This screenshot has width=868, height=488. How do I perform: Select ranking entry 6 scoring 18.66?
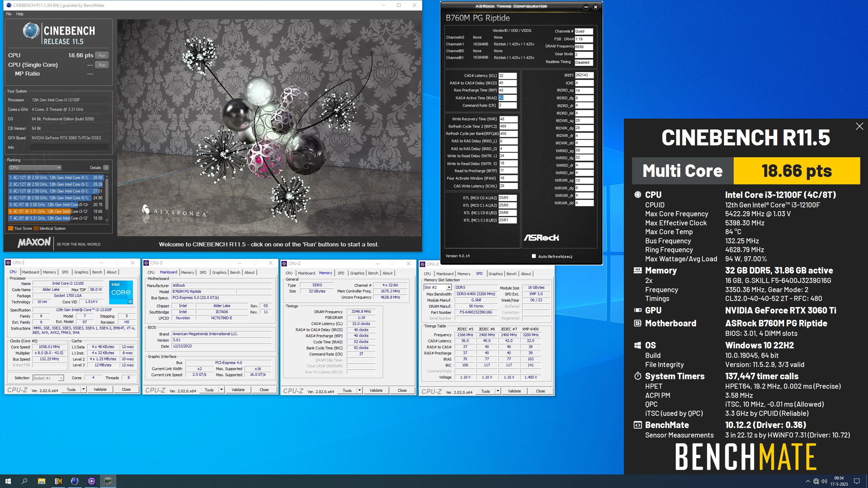[56, 211]
